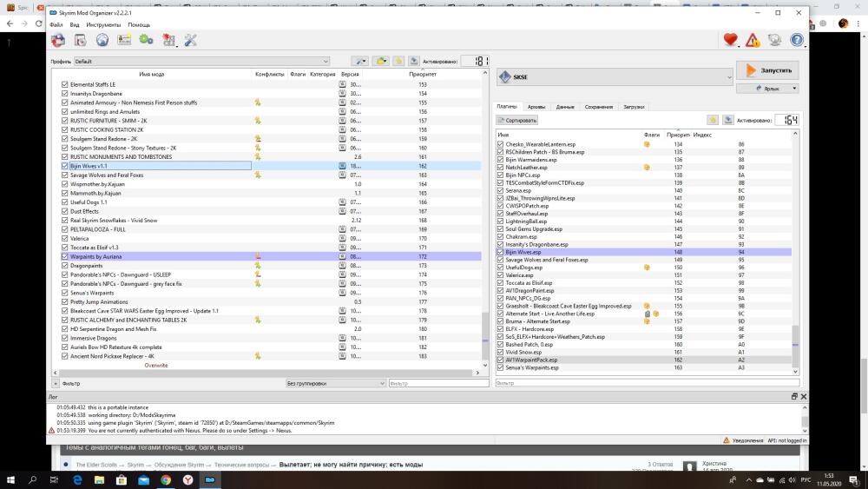The image size is (868, 489).
Task: Click the red heart endorse icon
Action: (x=730, y=40)
